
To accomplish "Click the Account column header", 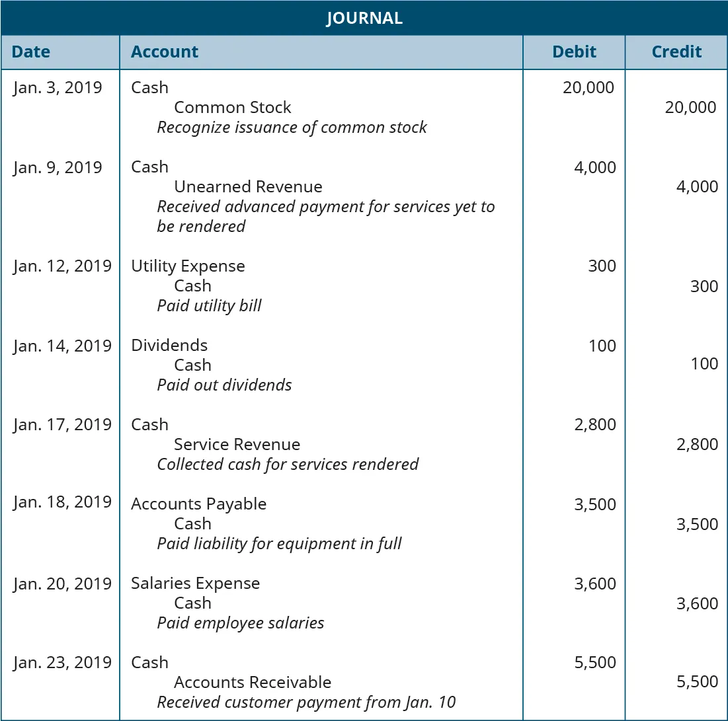I will pos(165,52).
